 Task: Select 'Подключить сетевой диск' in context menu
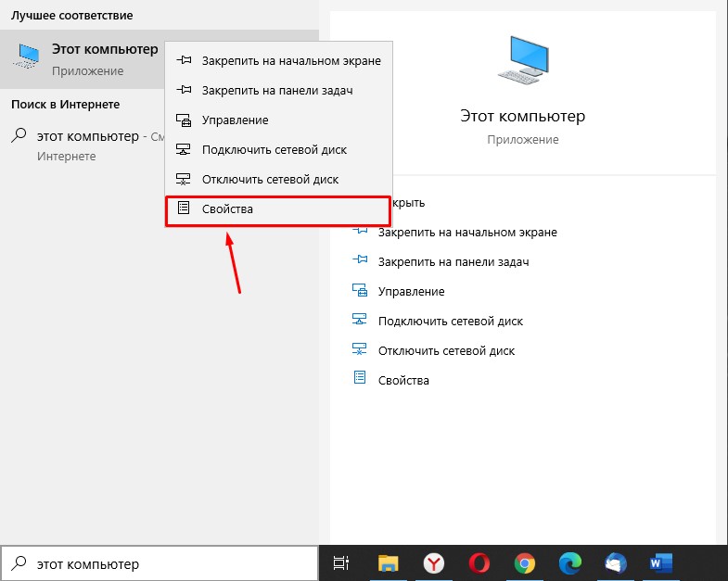277,150
